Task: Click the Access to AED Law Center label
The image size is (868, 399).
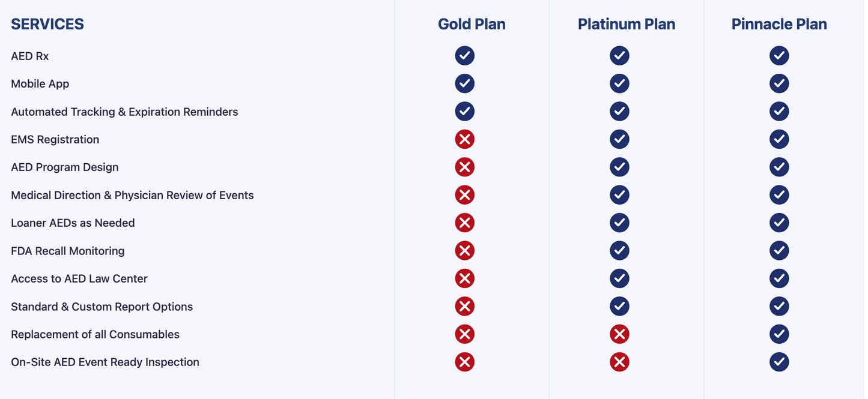Action: point(79,278)
